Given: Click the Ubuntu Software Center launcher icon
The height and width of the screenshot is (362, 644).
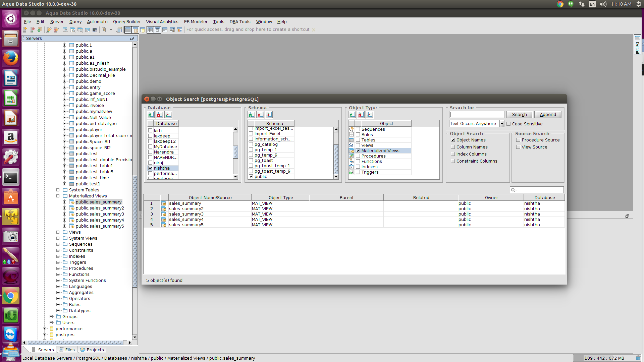Looking at the screenshot, I should [11, 197].
